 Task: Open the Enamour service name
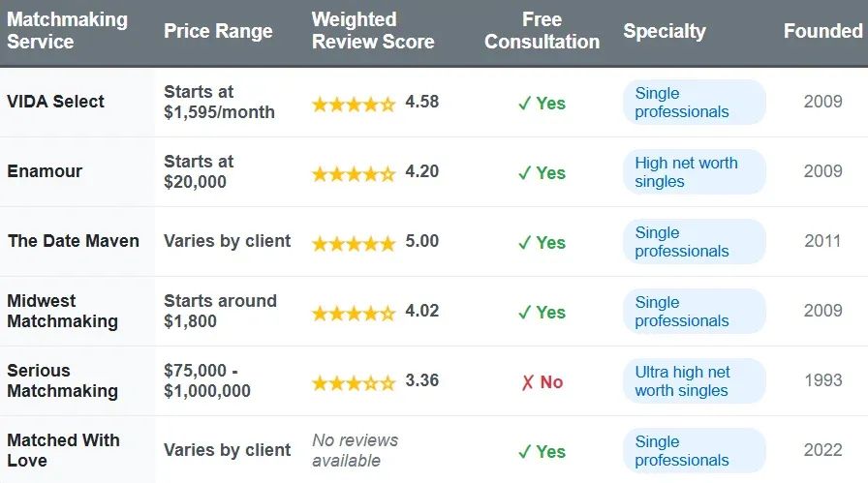click(45, 171)
